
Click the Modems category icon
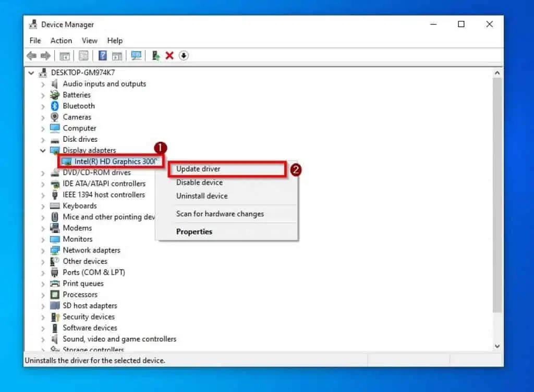pos(55,228)
